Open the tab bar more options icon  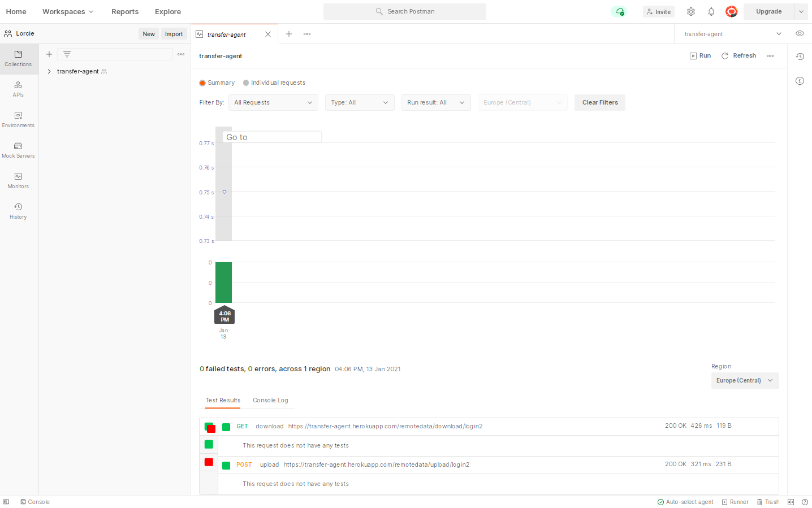click(x=307, y=34)
